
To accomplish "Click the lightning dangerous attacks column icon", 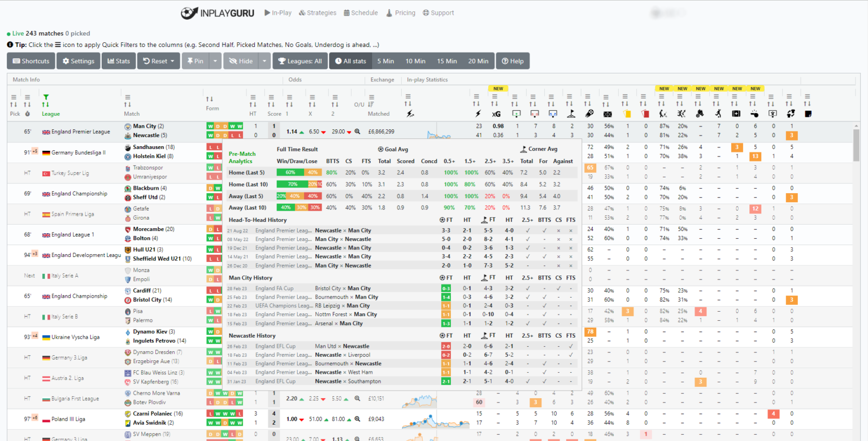I will [x=478, y=113].
